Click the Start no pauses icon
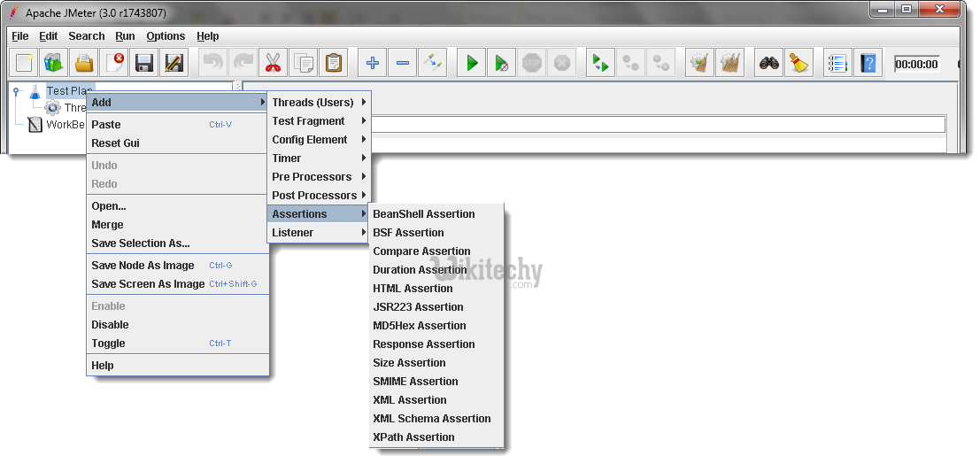The height and width of the screenshot is (456, 980). pos(502,63)
